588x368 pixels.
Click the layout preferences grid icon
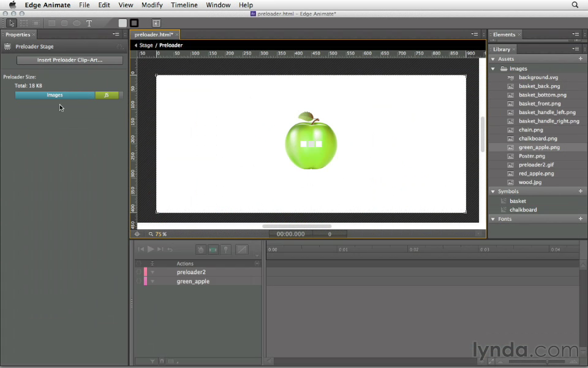tap(156, 23)
